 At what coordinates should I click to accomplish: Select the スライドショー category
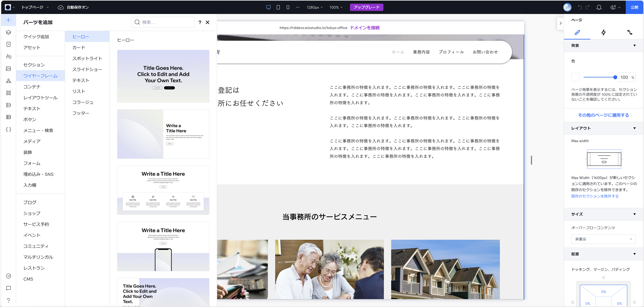pos(87,69)
